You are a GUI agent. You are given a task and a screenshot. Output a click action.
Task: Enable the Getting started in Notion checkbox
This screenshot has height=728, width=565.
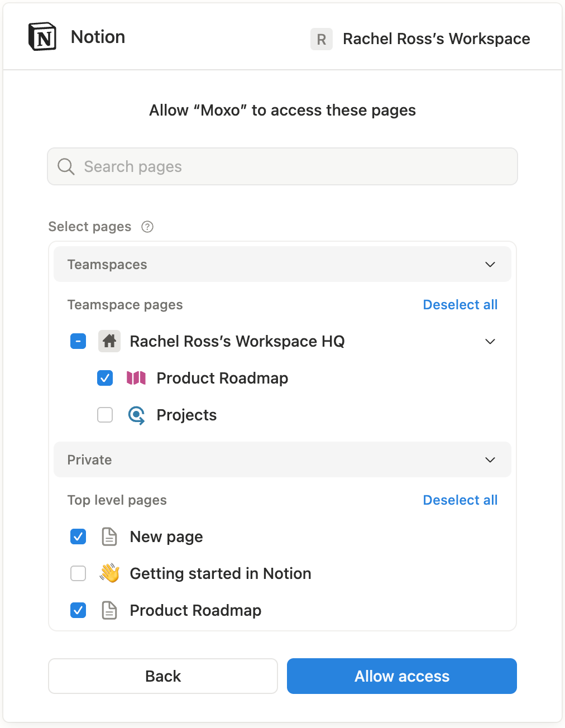click(78, 573)
